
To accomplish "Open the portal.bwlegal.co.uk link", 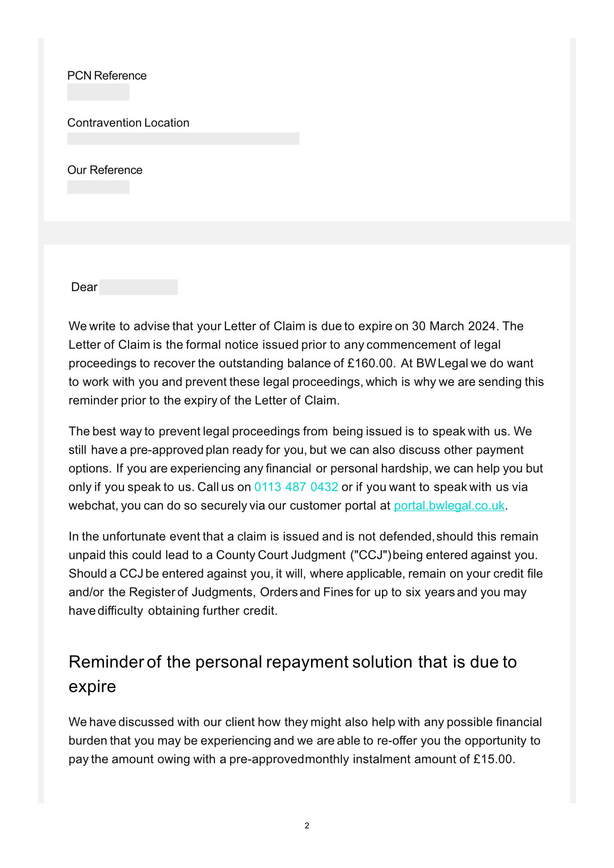I will (x=449, y=505).
